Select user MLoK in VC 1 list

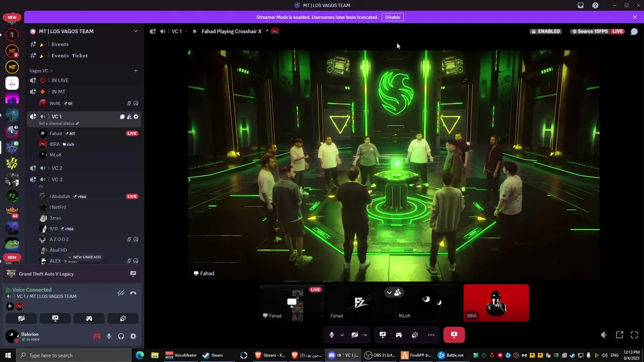tap(88, 155)
